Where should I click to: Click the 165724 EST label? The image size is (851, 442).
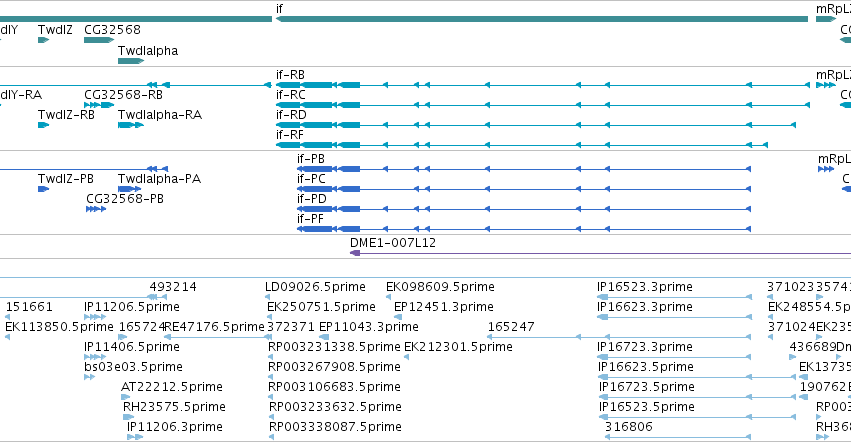141,327
